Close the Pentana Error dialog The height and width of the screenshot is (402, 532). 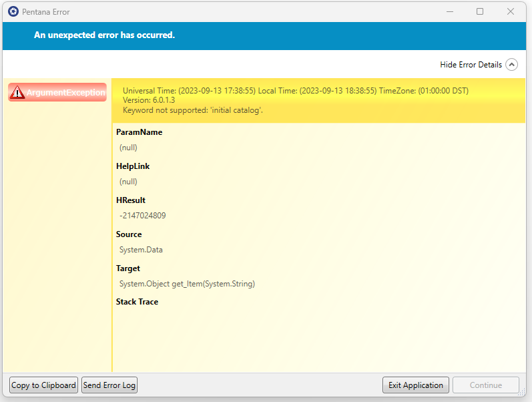[x=511, y=11]
